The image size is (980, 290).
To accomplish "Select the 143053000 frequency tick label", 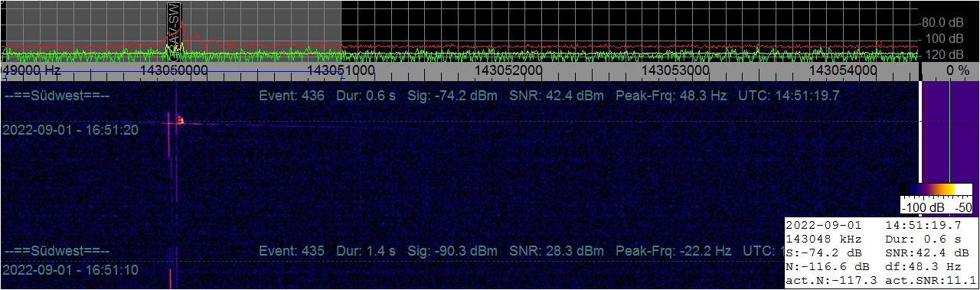I will point(675,70).
